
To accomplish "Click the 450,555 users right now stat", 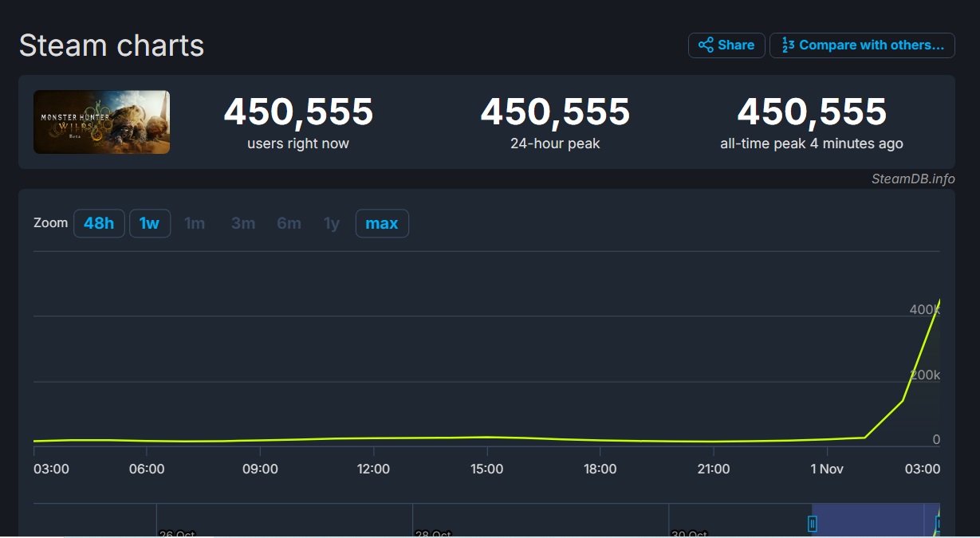I will pos(298,112).
